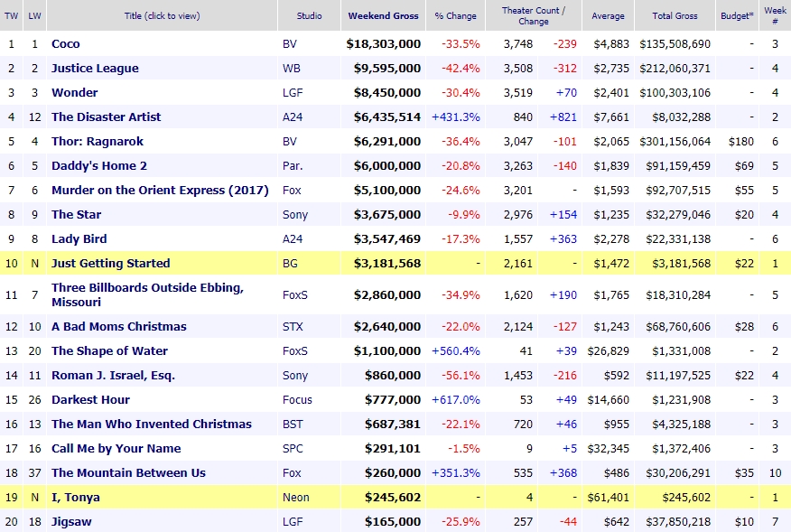Click I, Tonya average $61,401
The image size is (791, 532).
click(608, 498)
